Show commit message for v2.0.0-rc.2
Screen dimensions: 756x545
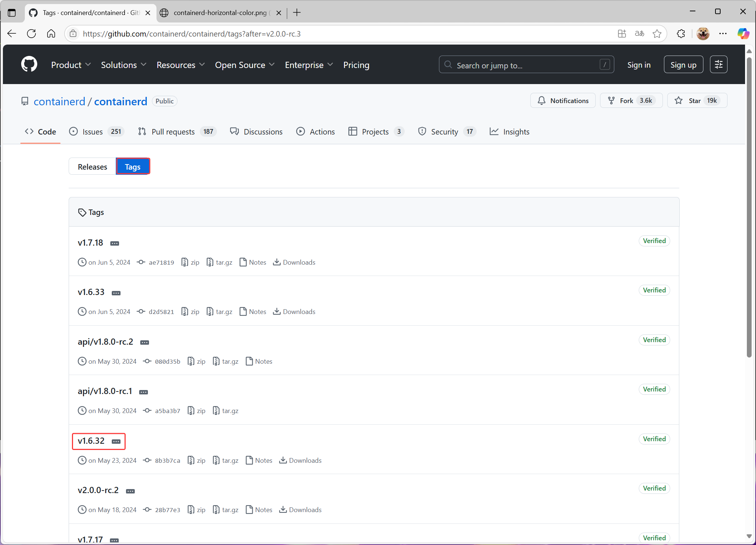[x=130, y=491]
